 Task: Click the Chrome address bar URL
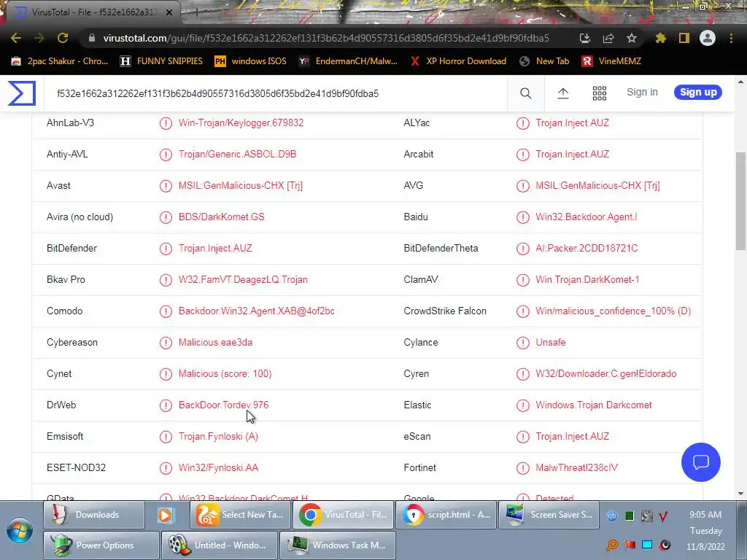point(326,38)
